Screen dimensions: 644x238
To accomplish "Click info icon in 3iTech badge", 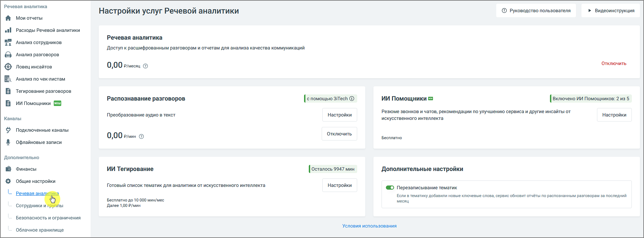I will 352,99.
